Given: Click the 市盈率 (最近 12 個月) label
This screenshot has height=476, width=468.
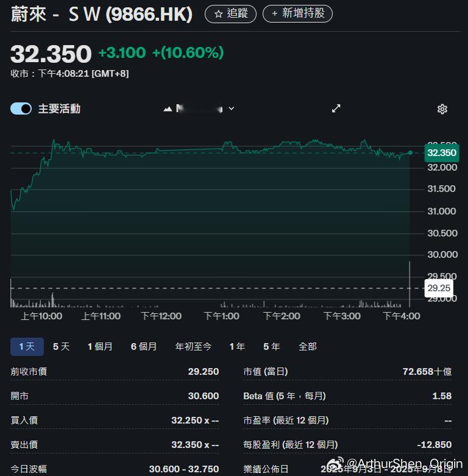Looking at the screenshot, I should pyautogui.click(x=286, y=421).
